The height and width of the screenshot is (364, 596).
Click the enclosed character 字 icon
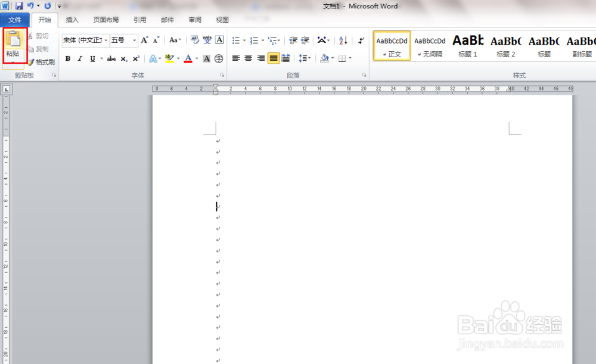coord(219,58)
